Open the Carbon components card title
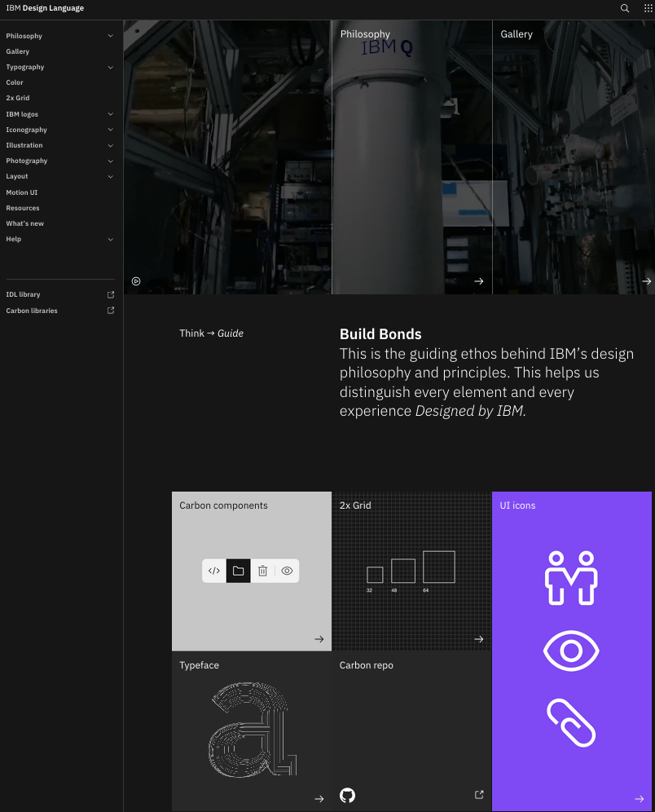The width and height of the screenshot is (655, 812). (x=223, y=505)
